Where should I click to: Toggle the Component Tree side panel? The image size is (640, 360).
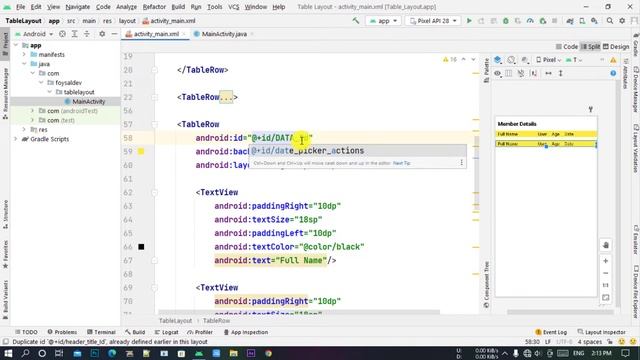pos(486,284)
